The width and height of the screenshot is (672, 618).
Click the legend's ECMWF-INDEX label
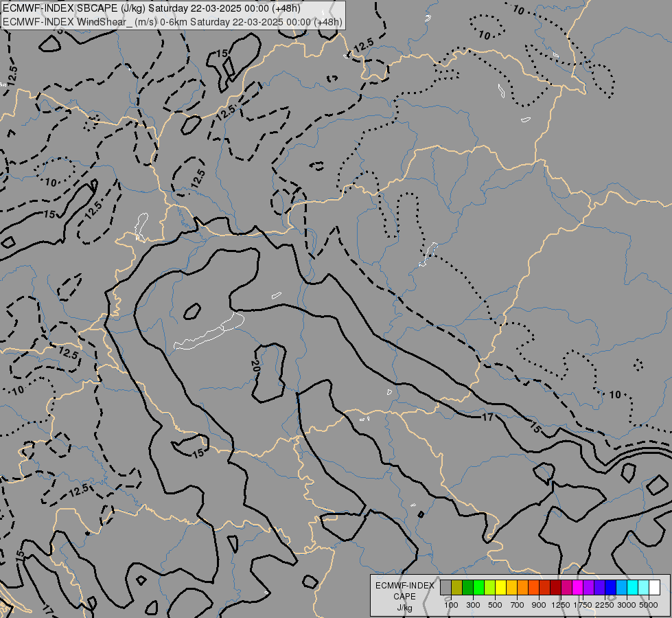405,586
